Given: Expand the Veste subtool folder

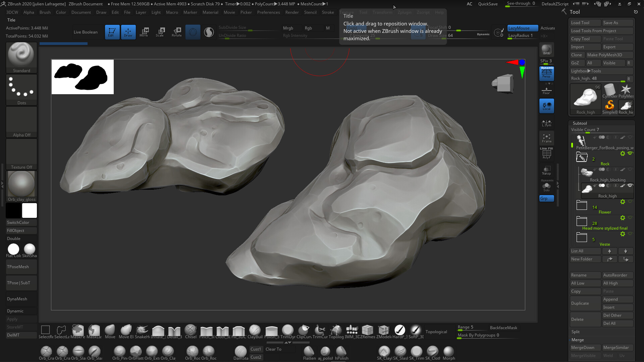Looking at the screenshot, I should click(582, 237).
